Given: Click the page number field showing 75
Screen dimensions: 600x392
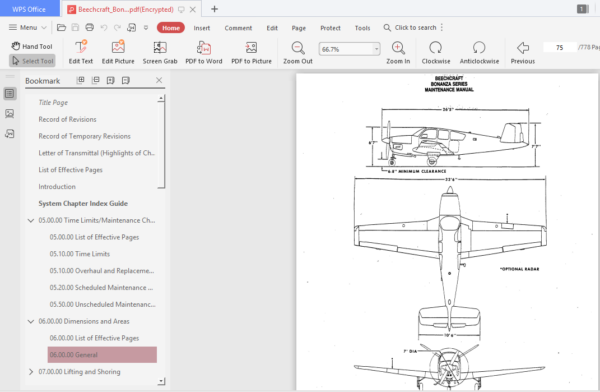Looking at the screenshot, I should point(559,47).
